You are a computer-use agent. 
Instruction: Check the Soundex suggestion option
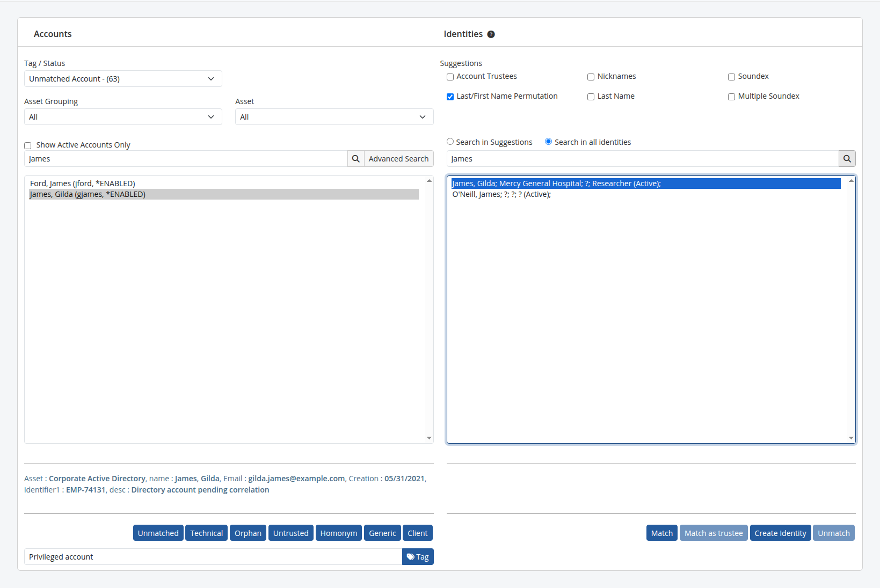[731, 77]
